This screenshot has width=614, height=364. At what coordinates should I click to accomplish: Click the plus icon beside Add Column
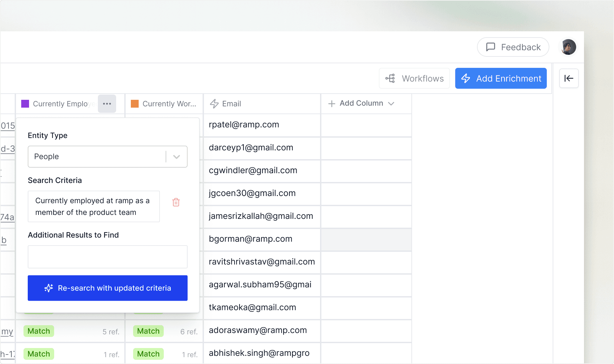pos(331,104)
